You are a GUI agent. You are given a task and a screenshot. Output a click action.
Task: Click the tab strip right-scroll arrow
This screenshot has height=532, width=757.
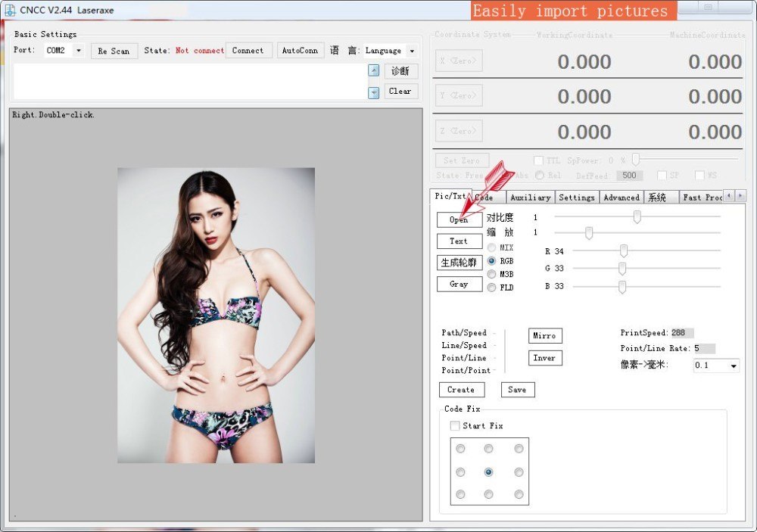[x=740, y=195]
